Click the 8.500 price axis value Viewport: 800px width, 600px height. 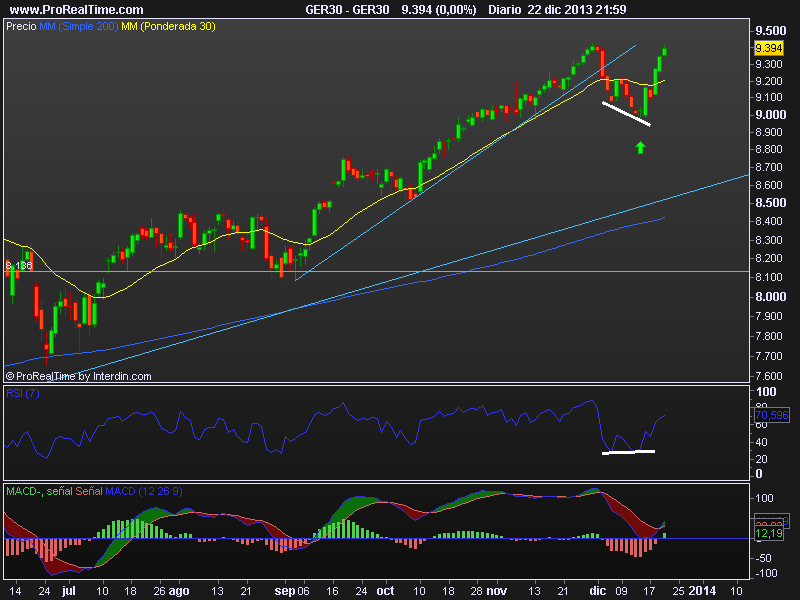771,203
